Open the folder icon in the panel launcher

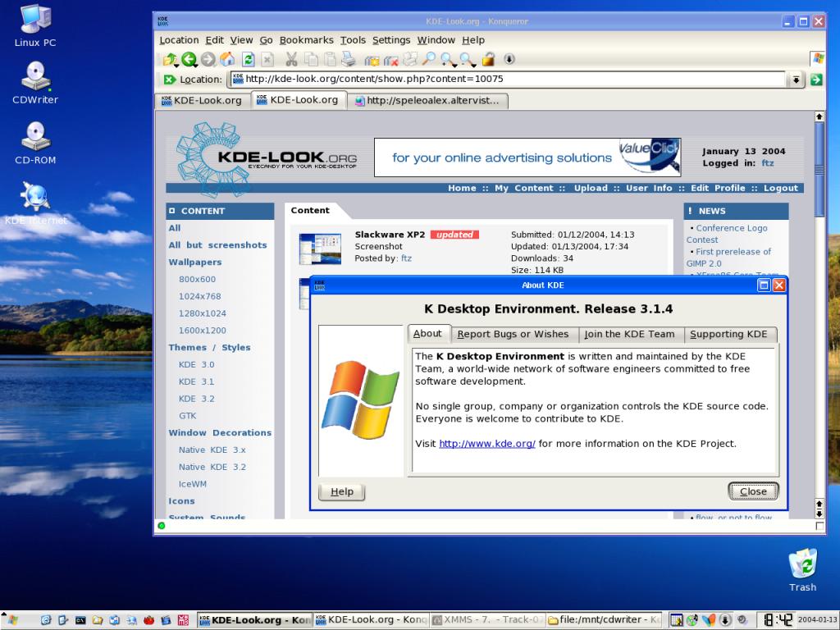pos(98,620)
